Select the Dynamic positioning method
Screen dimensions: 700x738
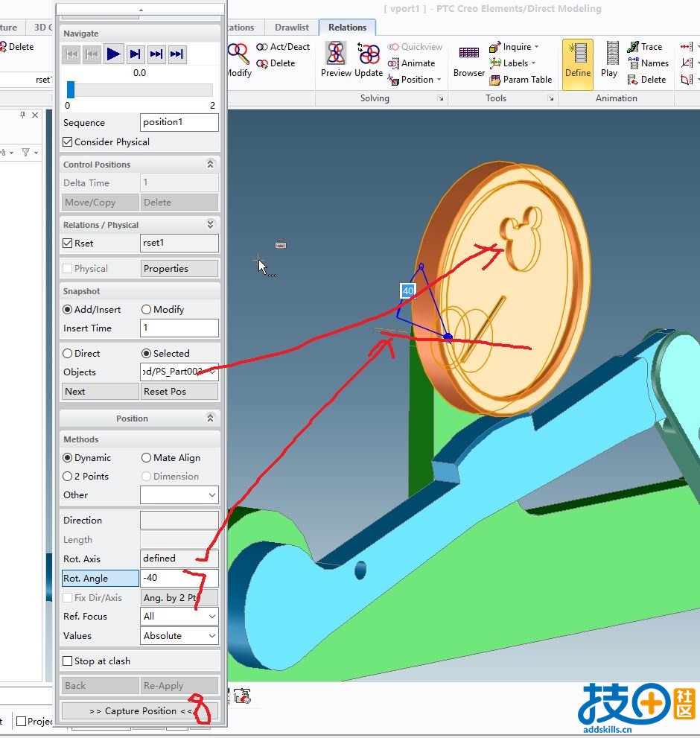tap(68, 457)
